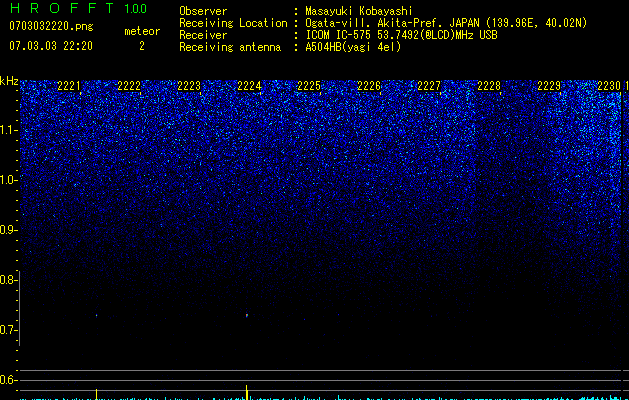Click the 1.0 kHz axis label
Viewport: 629px width, 400px height.
pos(8,180)
